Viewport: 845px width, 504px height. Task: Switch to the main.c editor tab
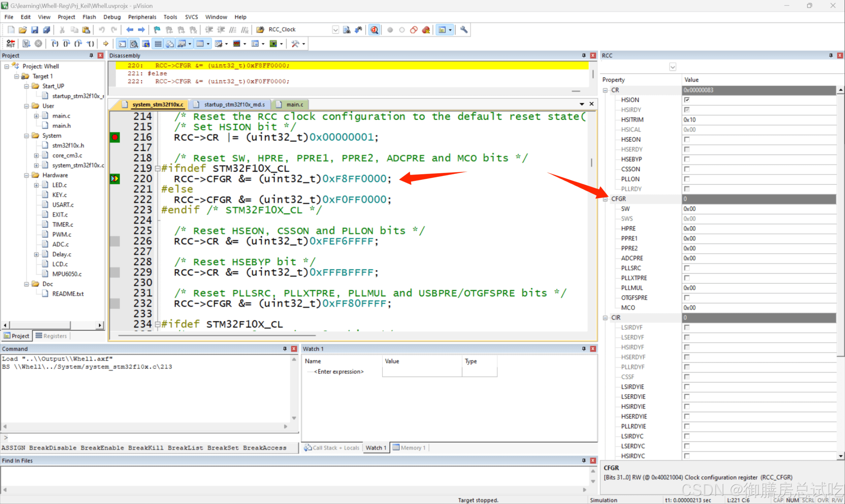pyautogui.click(x=290, y=104)
